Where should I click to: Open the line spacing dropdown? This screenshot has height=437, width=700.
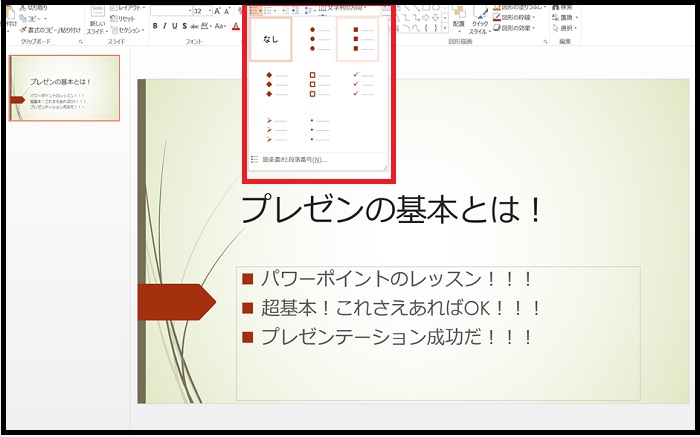(x=310, y=10)
